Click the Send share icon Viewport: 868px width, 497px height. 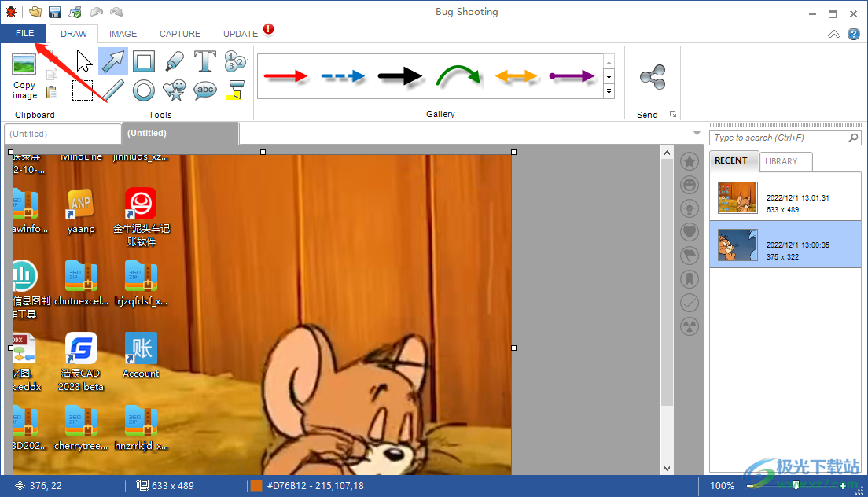(x=652, y=77)
